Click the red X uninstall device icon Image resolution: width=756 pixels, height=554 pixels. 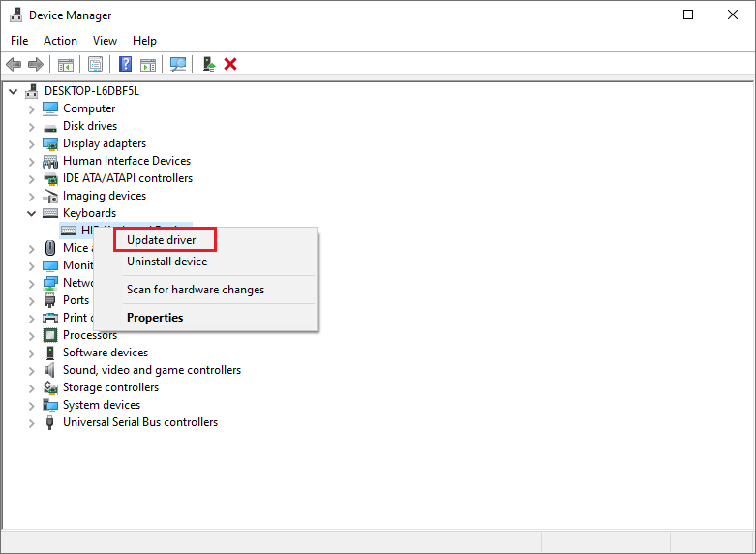230,64
